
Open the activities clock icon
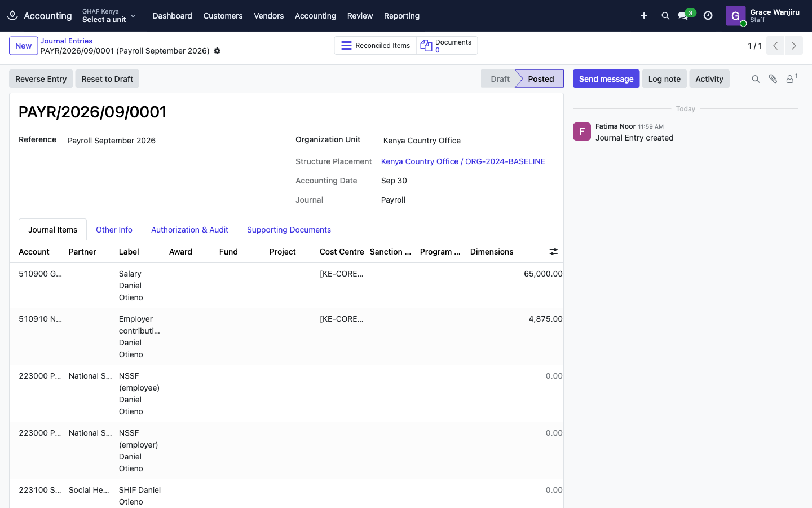(708, 16)
